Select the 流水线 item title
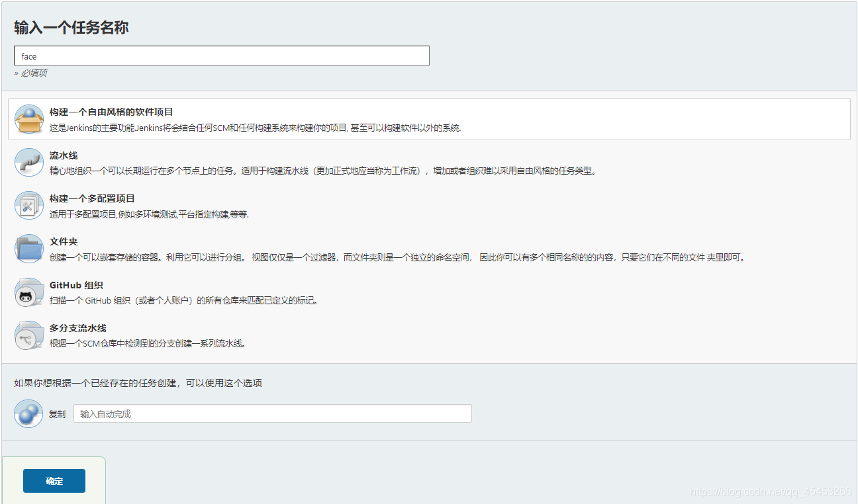 coord(64,155)
